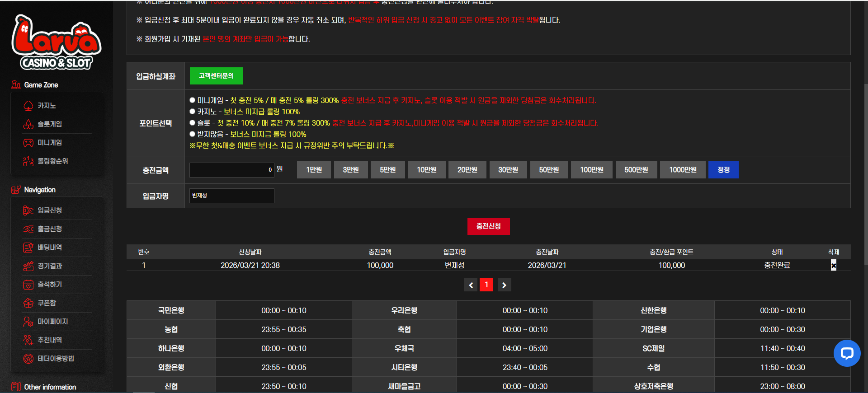Open the live chat bubble icon
This screenshot has height=393, width=868.
click(x=847, y=353)
